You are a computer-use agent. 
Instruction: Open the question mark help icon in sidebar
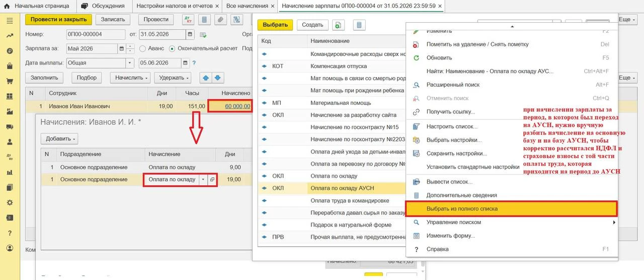click(x=10, y=233)
